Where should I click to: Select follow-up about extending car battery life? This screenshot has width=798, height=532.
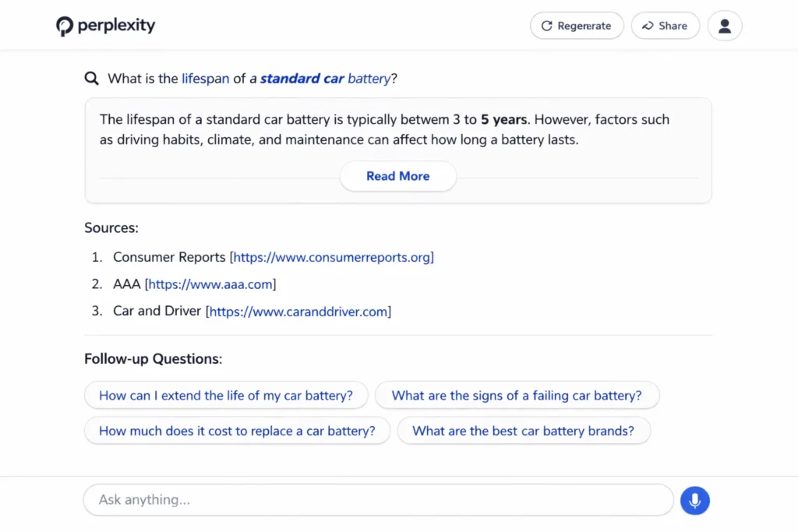click(225, 395)
